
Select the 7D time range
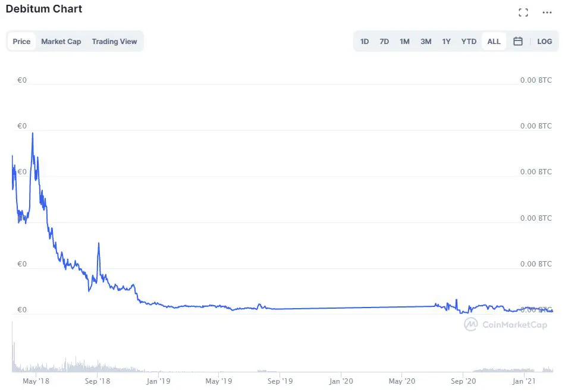pos(384,41)
